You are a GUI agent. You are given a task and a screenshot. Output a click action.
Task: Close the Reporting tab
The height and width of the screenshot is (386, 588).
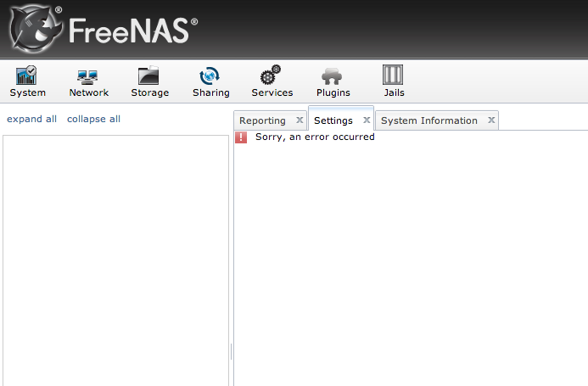300,120
